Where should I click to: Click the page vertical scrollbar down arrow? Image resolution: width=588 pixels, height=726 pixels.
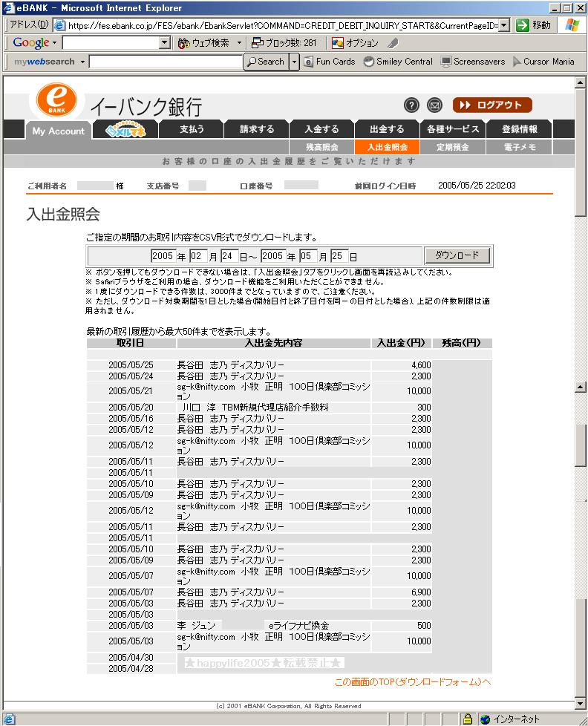[x=581, y=703]
